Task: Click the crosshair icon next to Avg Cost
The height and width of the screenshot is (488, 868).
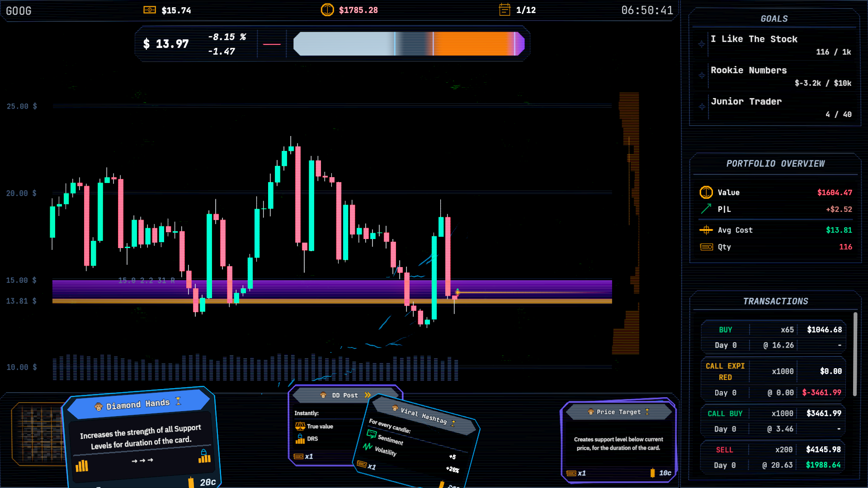Action: pos(706,230)
